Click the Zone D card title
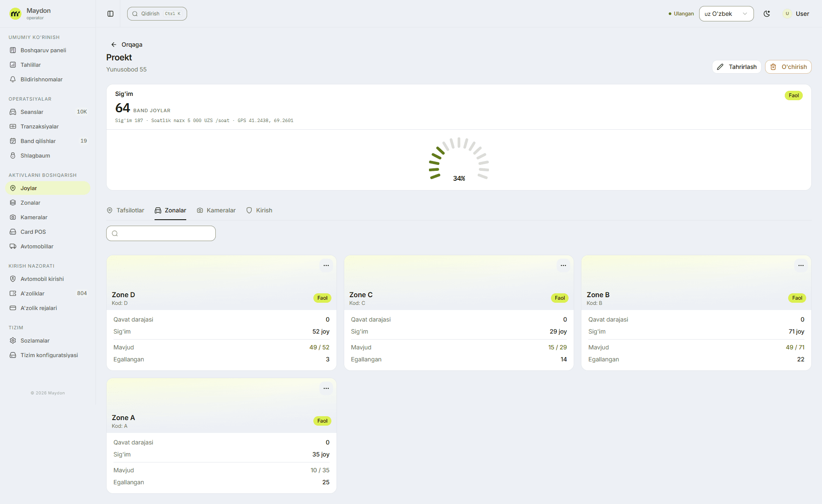 point(123,295)
